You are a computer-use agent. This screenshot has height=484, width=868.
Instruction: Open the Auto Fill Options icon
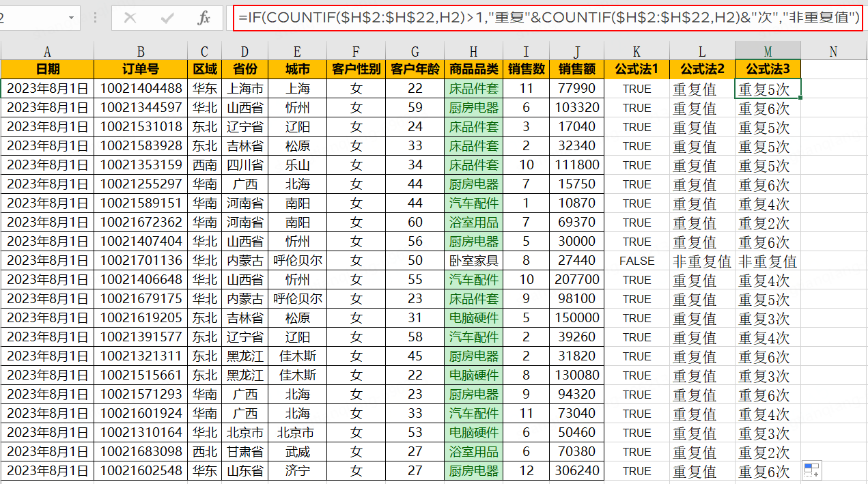(811, 470)
